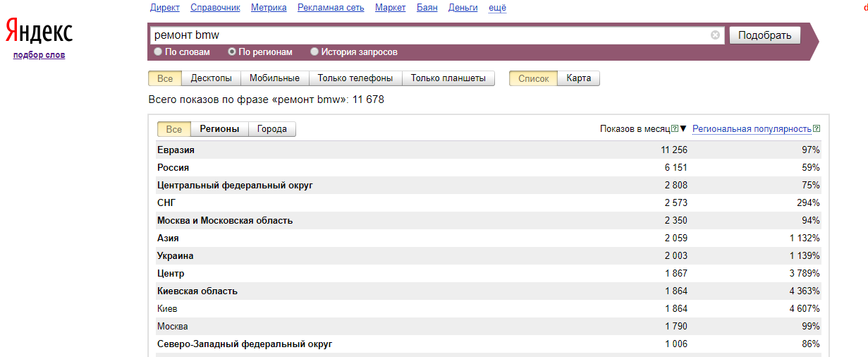Open the Метрика link
This screenshot has height=357, width=868.
pyautogui.click(x=269, y=8)
